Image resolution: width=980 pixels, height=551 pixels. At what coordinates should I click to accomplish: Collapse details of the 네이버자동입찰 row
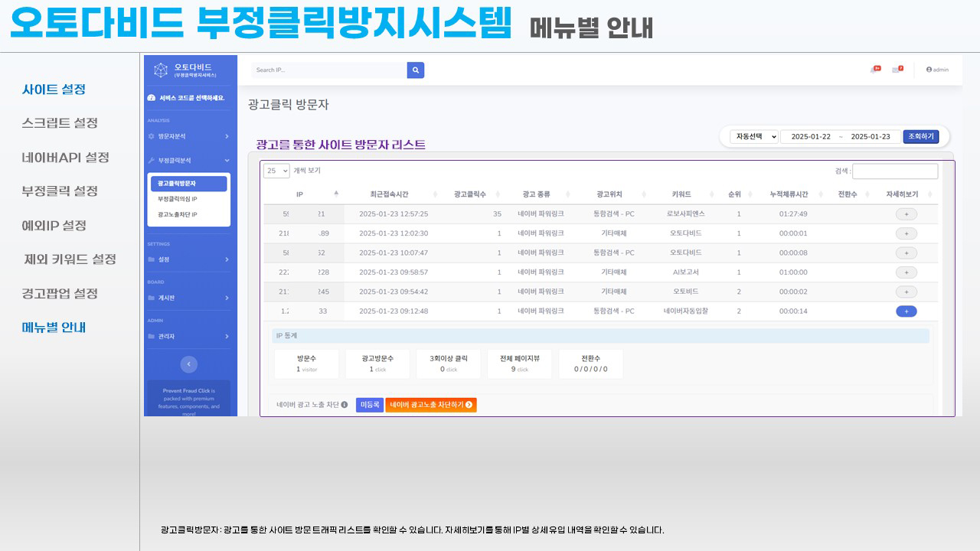click(906, 311)
